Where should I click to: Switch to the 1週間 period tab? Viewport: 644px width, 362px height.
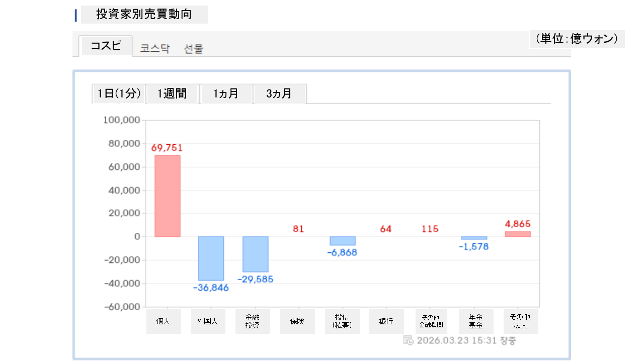172,94
